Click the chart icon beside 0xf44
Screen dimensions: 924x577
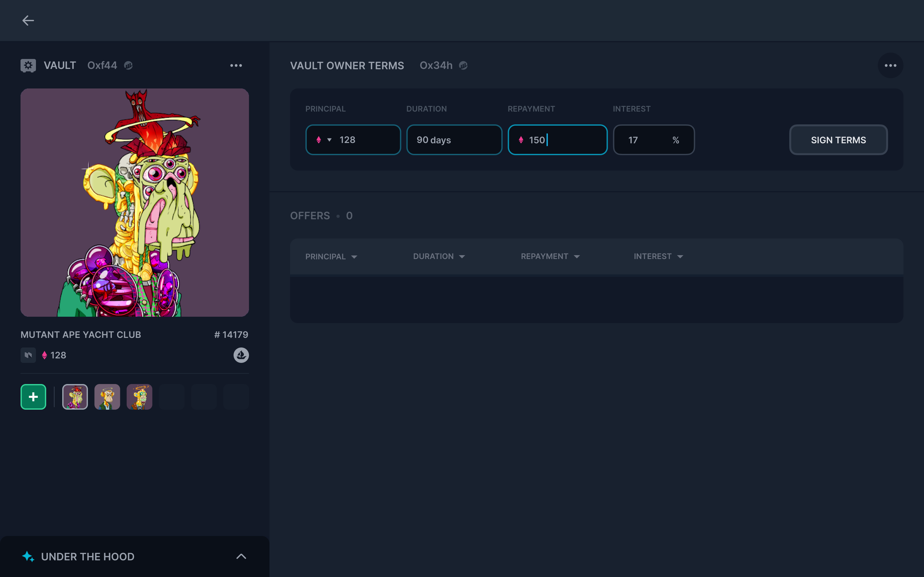(x=128, y=65)
